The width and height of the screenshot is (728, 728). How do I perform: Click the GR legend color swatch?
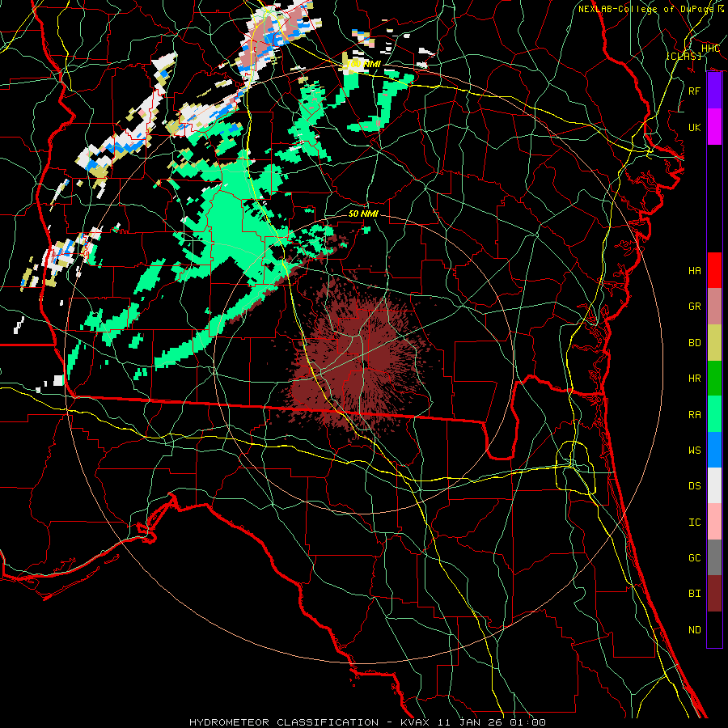(714, 307)
